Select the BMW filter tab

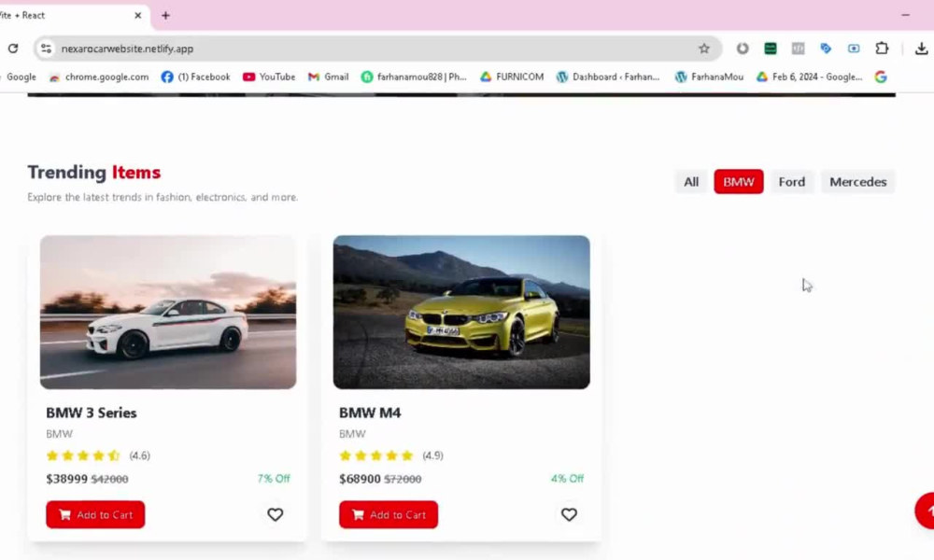[x=739, y=181]
